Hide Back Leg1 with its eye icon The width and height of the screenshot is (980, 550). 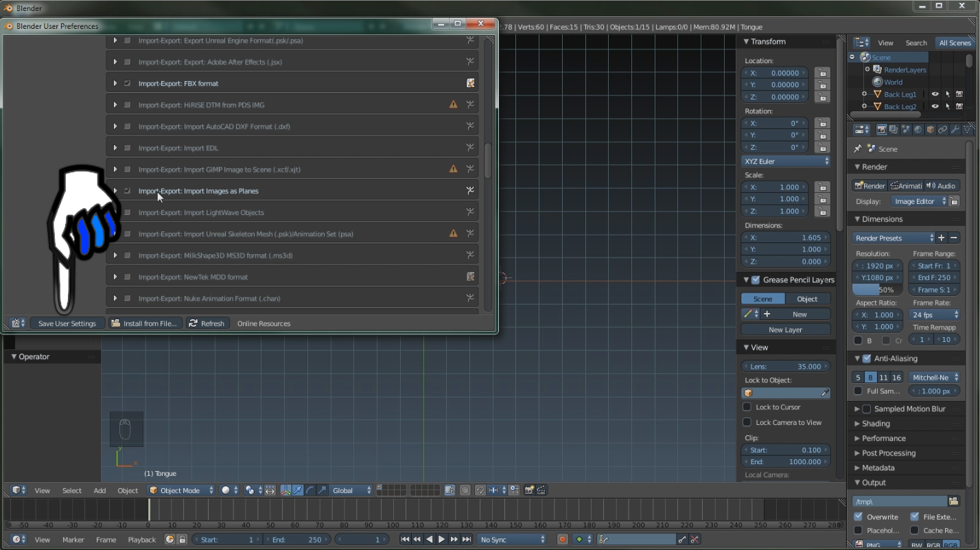point(935,94)
